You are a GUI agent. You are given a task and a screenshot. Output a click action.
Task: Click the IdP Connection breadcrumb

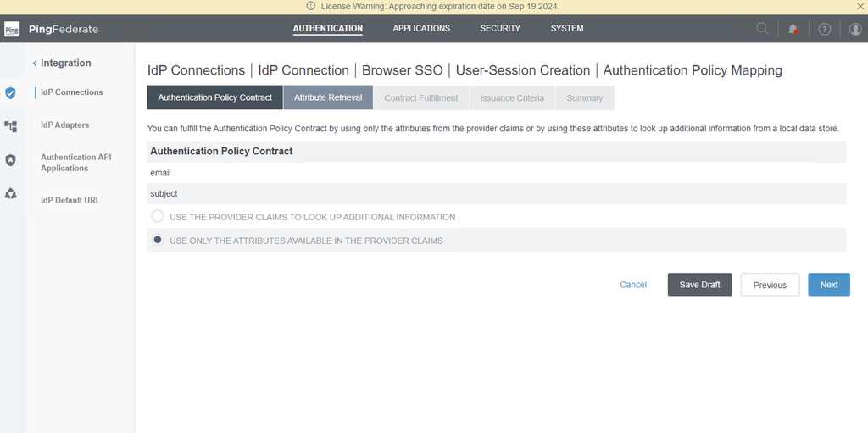(303, 71)
